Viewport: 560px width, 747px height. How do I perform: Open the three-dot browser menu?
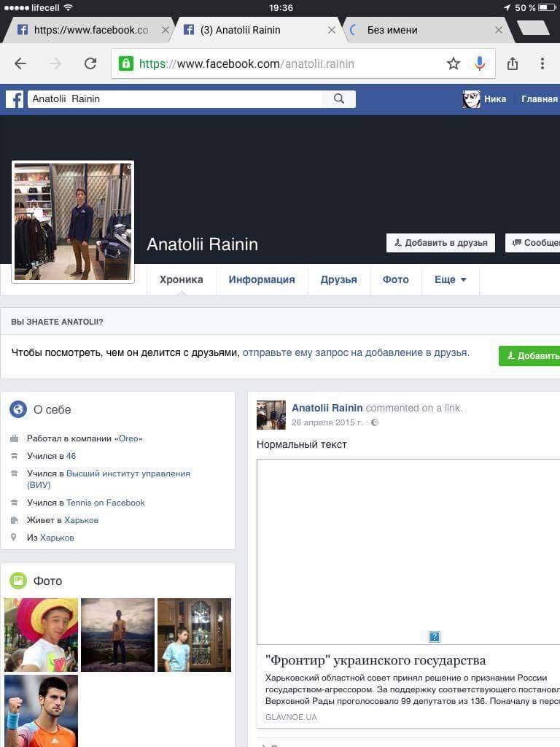tap(542, 63)
